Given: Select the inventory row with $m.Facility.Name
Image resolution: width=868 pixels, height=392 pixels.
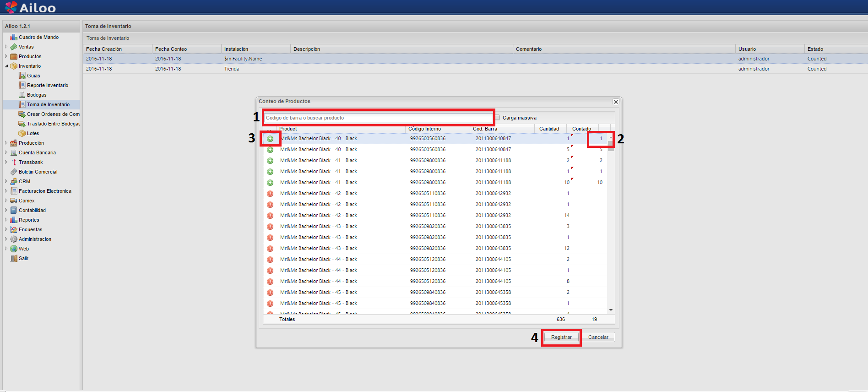Looking at the screenshot, I should [475, 59].
